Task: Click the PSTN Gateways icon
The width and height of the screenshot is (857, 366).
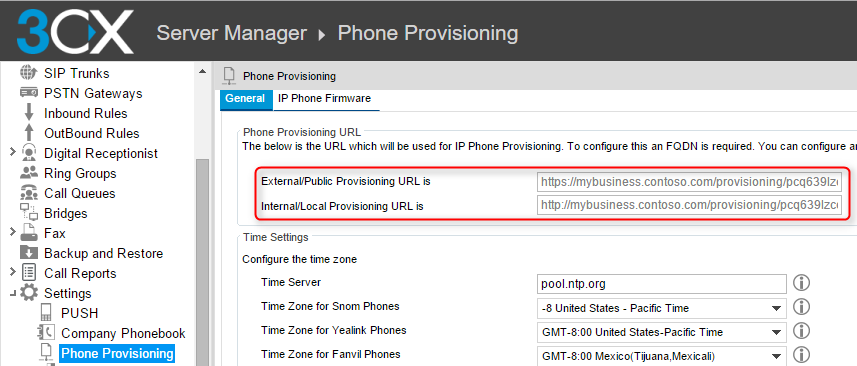Action: (28, 93)
